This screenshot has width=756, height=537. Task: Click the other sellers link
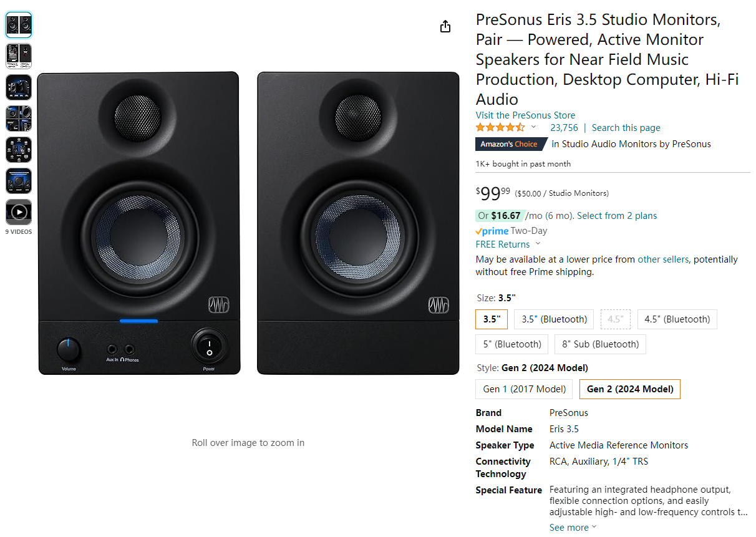[x=662, y=259]
